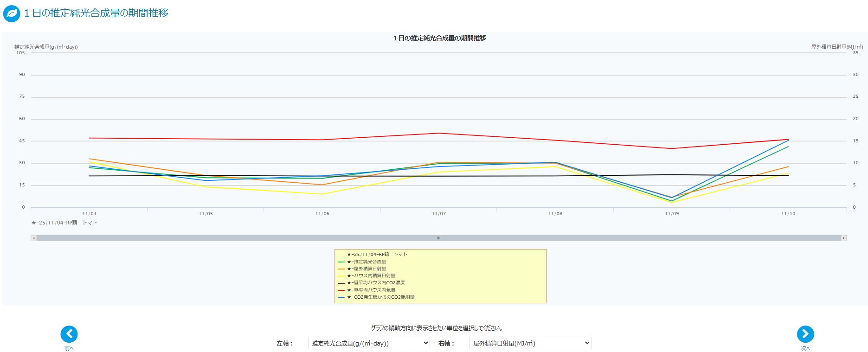This screenshot has height=352, width=868.
Task: Click the scrollbar right arrow button
Action: tap(843, 238)
